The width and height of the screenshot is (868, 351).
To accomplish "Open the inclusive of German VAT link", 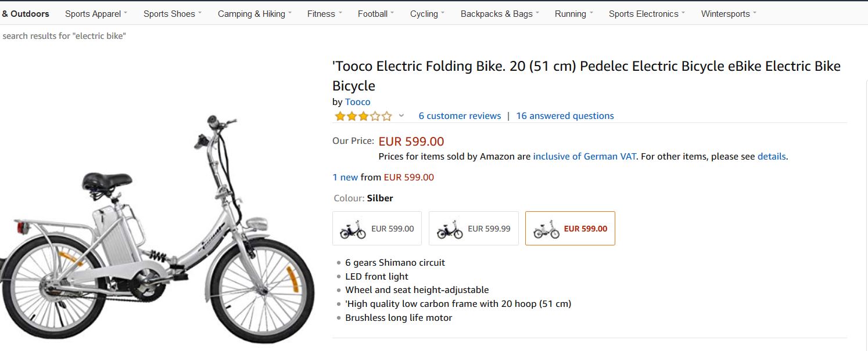I will coord(584,157).
